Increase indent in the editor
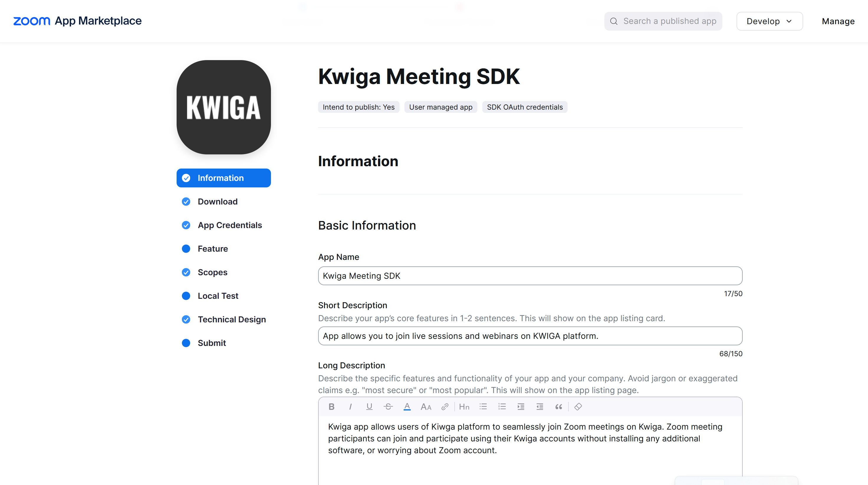 (521, 407)
